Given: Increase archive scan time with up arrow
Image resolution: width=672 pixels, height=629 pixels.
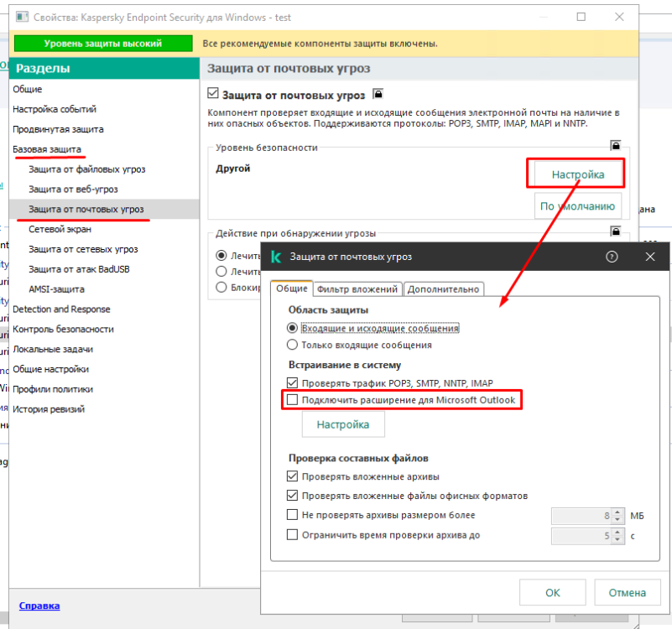Looking at the screenshot, I should 617,533.
